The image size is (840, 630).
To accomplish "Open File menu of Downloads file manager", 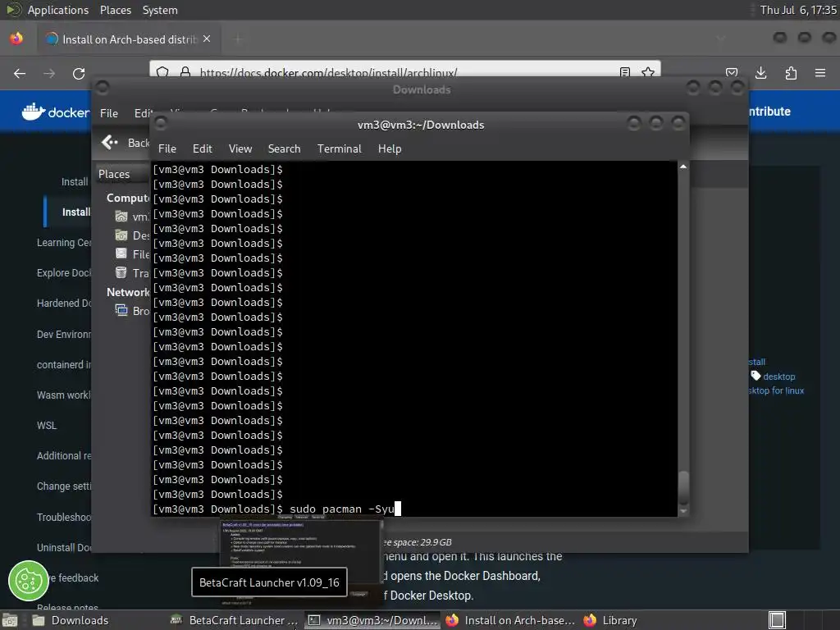I will coord(109,113).
